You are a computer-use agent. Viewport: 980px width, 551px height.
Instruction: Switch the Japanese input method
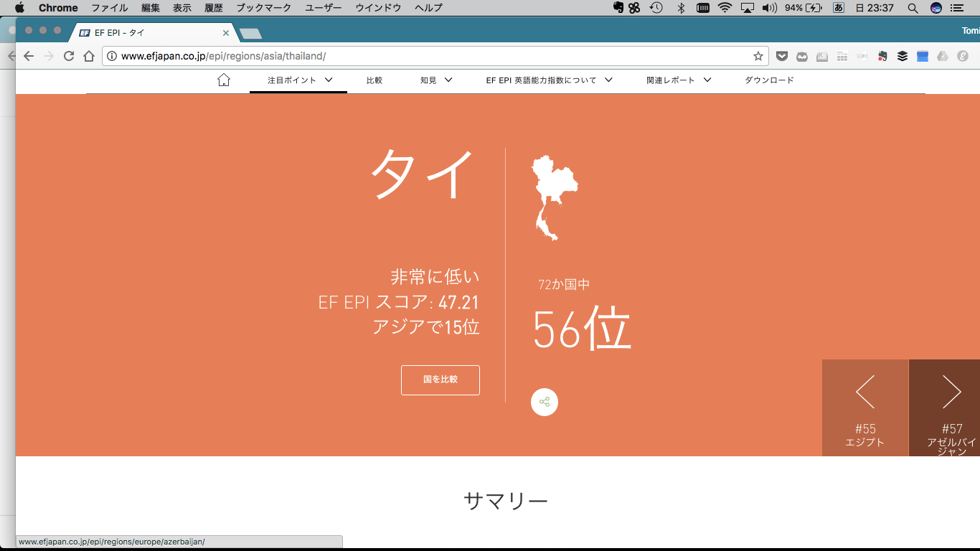click(838, 8)
